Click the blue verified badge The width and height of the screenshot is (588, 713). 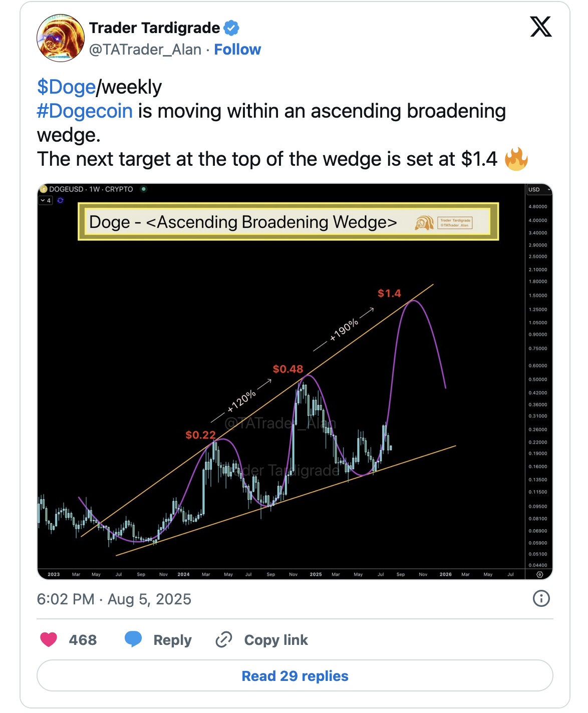(231, 28)
